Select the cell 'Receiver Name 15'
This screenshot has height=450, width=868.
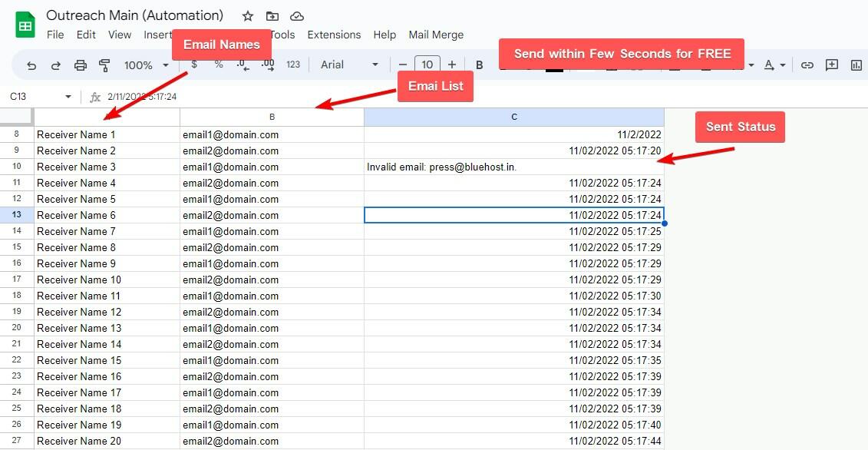tap(107, 360)
